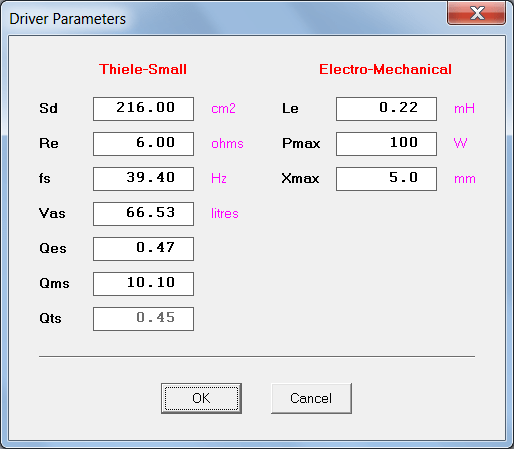The height and width of the screenshot is (449, 514).
Task: Click the litres unit text
Action: pyautogui.click(x=225, y=213)
